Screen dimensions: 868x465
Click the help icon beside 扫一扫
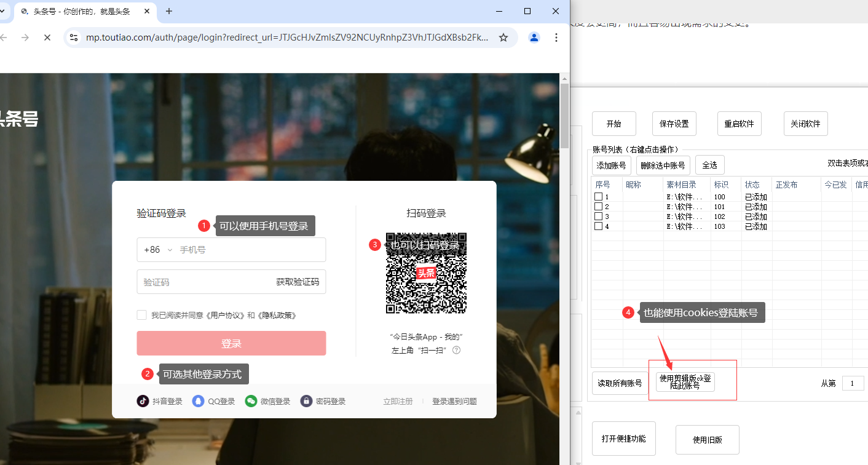coord(457,350)
